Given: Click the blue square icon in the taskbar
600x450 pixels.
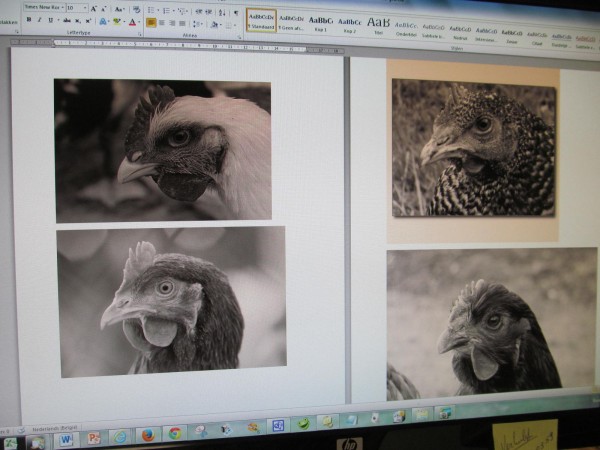Looking at the screenshot, I should [278, 425].
